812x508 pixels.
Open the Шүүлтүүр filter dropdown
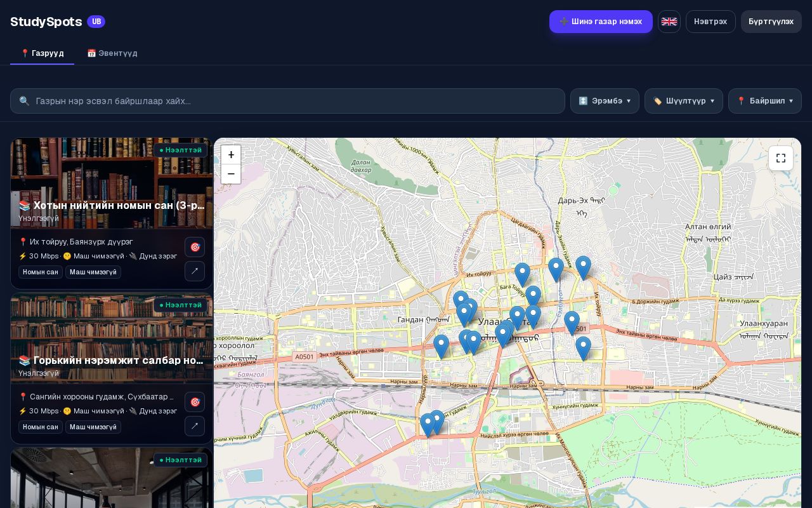pyautogui.click(x=684, y=101)
